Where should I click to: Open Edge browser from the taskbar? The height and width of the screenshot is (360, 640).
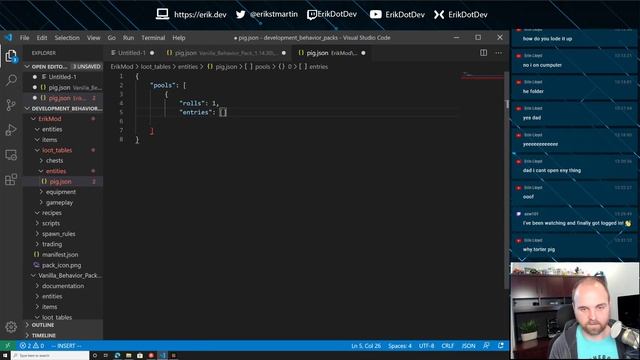pos(117,356)
